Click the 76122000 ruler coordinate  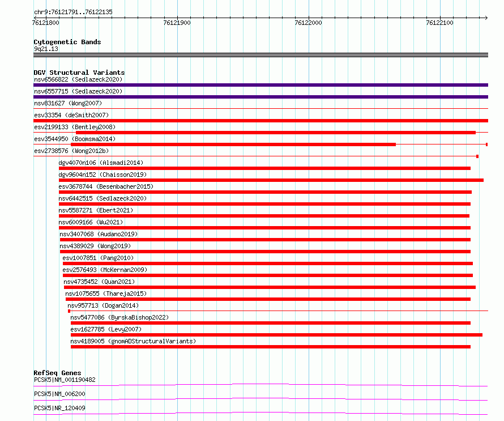coord(308,23)
